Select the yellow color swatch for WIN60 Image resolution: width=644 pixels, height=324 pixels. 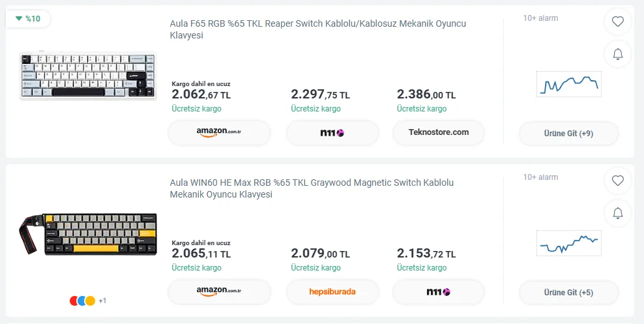point(91,301)
